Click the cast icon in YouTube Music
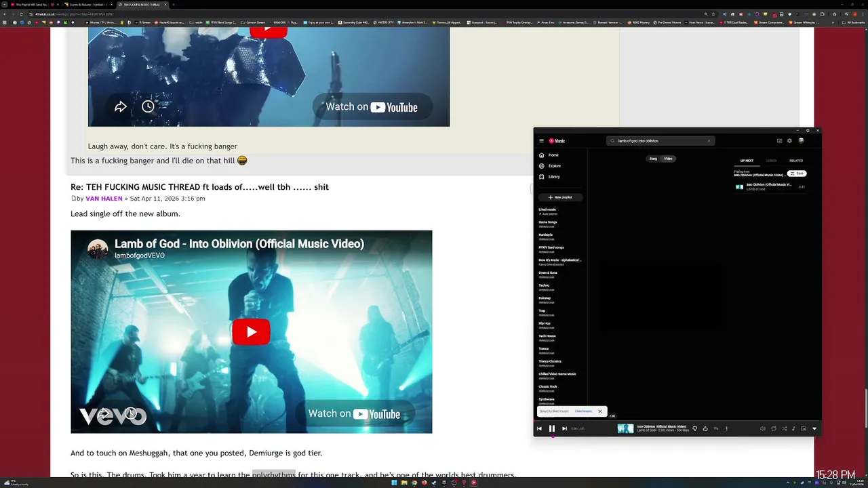This screenshot has width=868, height=488. click(x=779, y=141)
